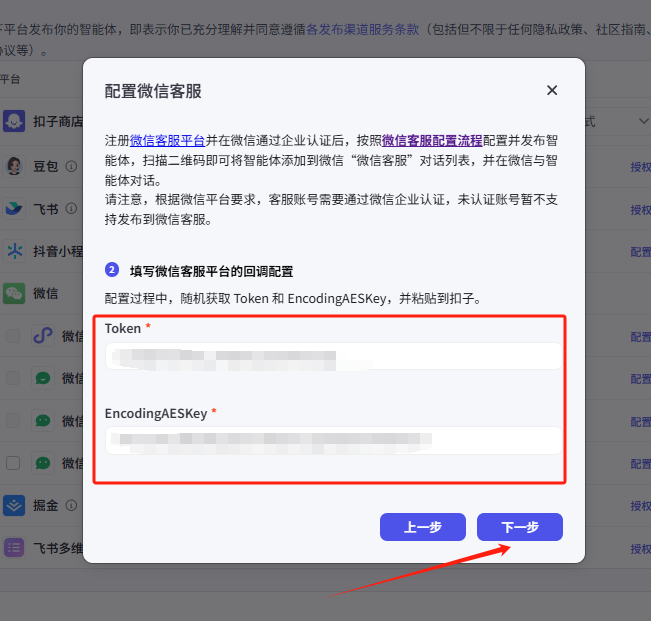The height and width of the screenshot is (621, 651).
Task: Click the green 微信 group icon
Action: tap(14, 293)
